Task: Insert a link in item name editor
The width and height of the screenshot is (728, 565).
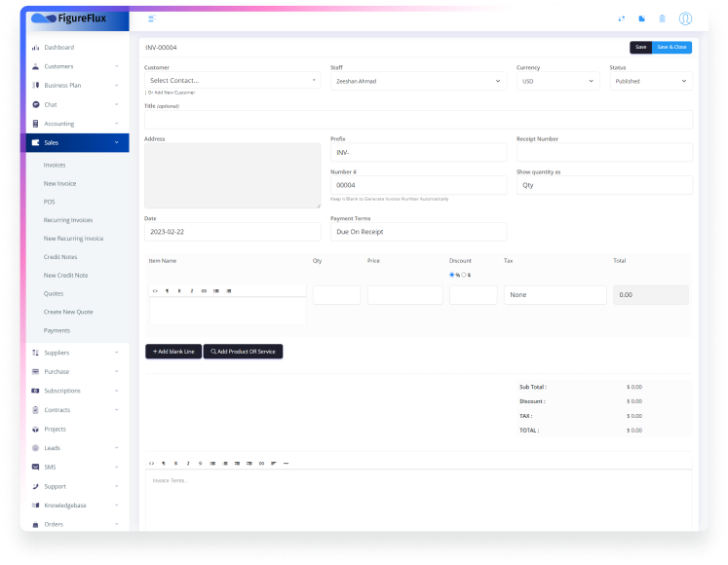Action: (204, 291)
